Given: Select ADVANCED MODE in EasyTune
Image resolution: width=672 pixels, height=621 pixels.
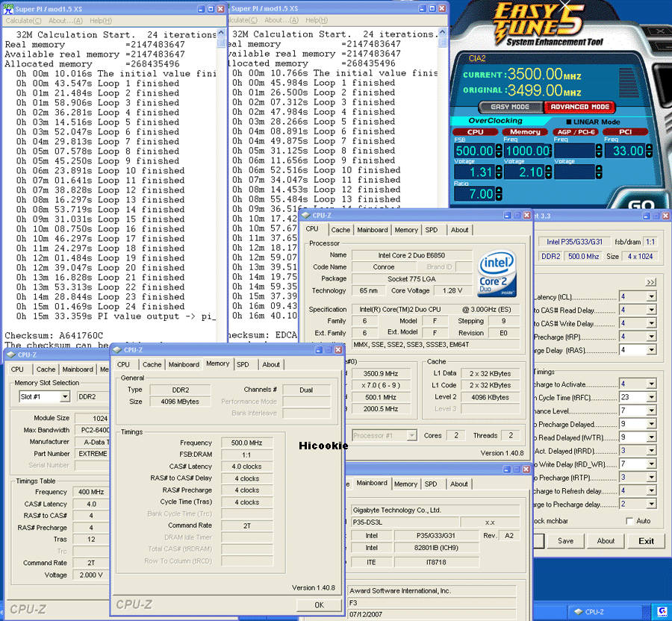Looking at the screenshot, I should (580, 107).
